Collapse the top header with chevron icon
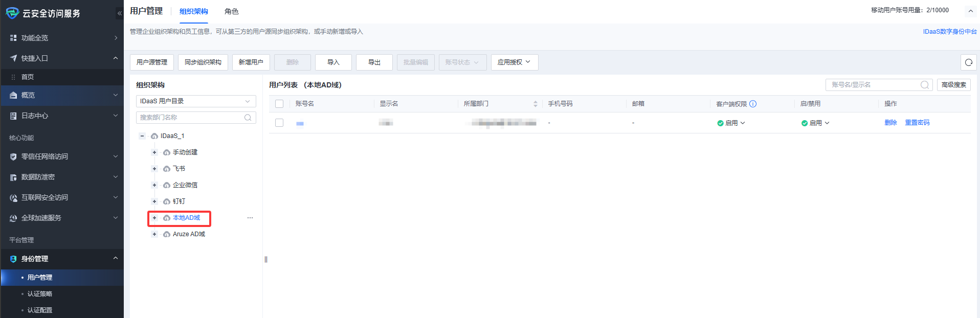Screen dimensions: 980x318 click(x=970, y=11)
